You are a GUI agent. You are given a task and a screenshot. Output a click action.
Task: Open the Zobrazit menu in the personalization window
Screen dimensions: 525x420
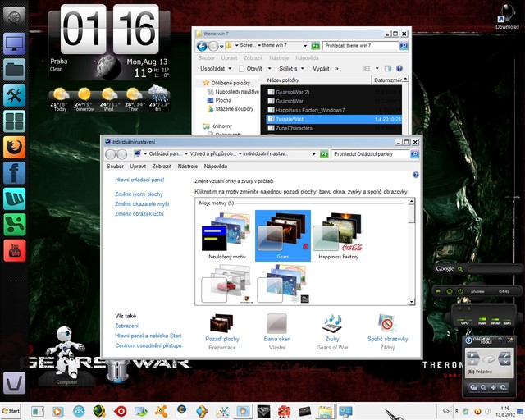(162, 166)
